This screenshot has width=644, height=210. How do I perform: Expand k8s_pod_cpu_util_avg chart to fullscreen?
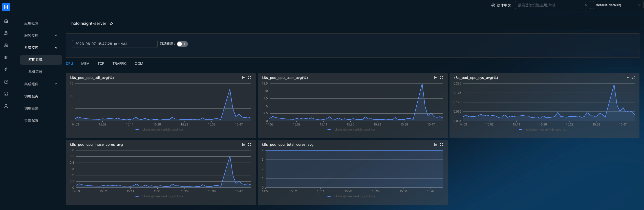pos(249,78)
